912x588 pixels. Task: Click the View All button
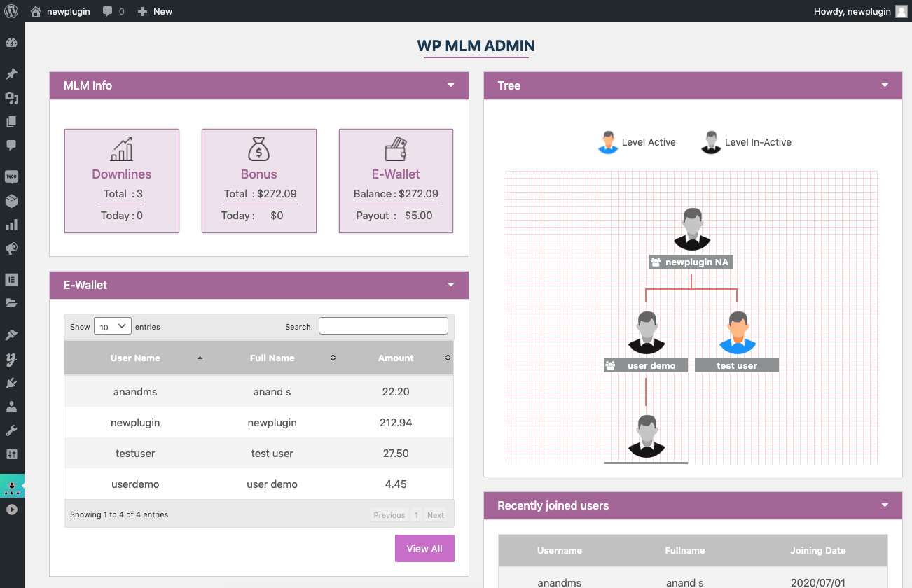424,548
